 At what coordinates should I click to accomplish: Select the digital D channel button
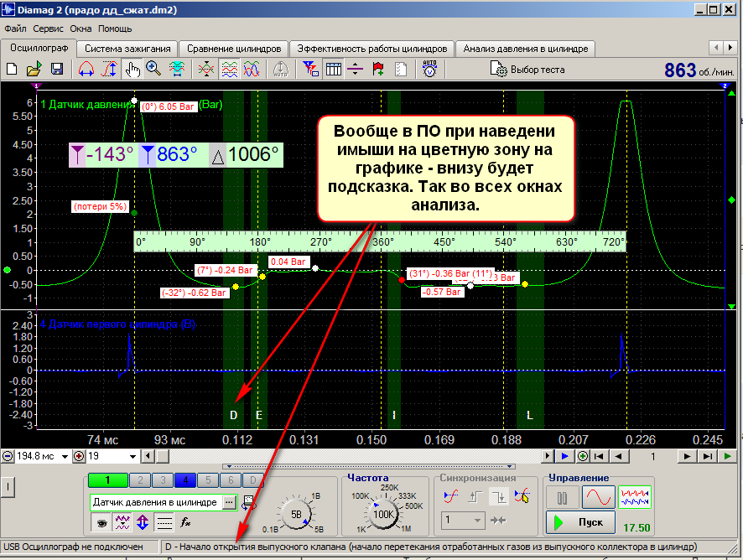tap(253, 480)
